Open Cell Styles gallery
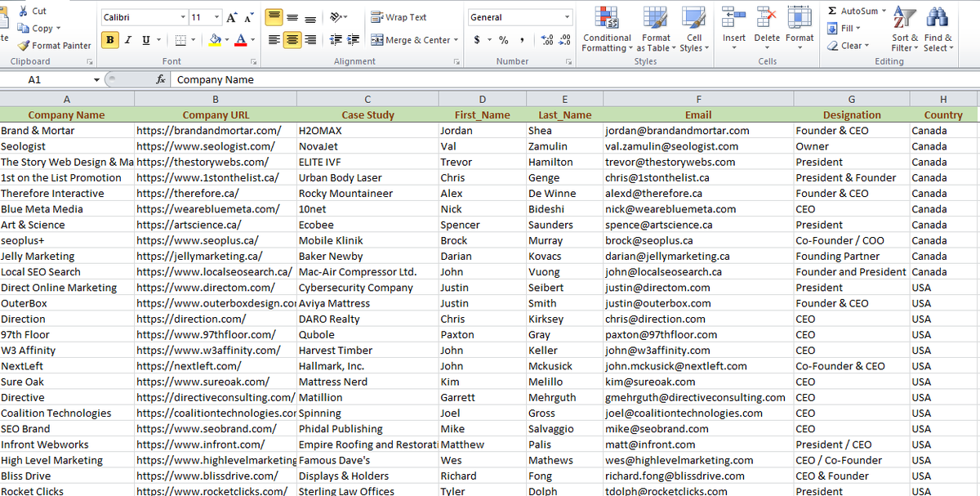The width and height of the screenshot is (980, 496). point(693,29)
